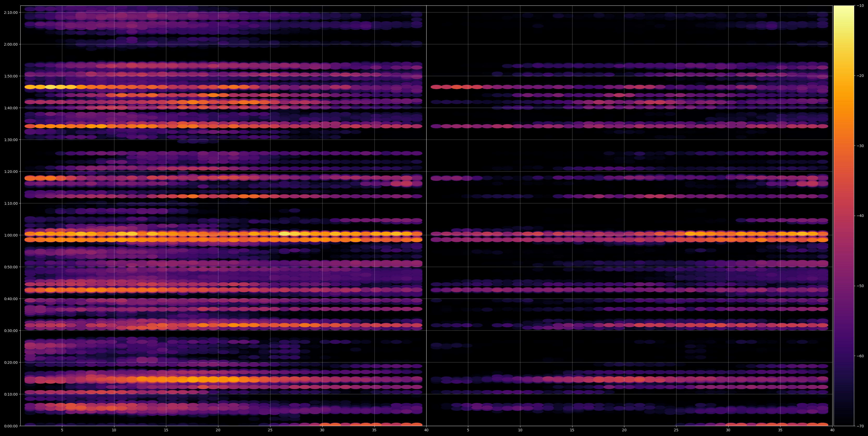Click the −70 colorbar tick label
The height and width of the screenshot is (436, 868).
(x=860, y=426)
